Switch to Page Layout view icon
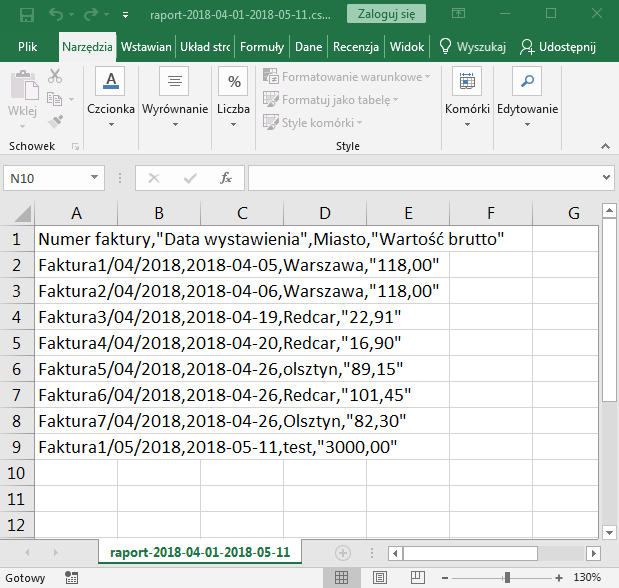This screenshot has width=619, height=588. tap(379, 578)
